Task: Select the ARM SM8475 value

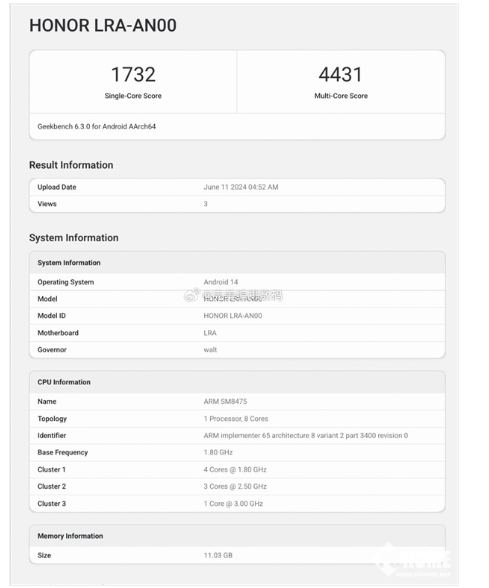Action: click(x=225, y=402)
